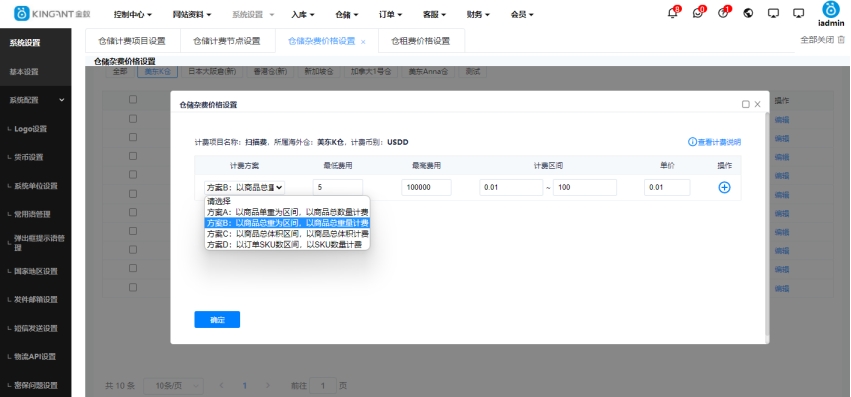851x397 pixels.
Task: Open the 订单 menu
Action: (x=390, y=15)
